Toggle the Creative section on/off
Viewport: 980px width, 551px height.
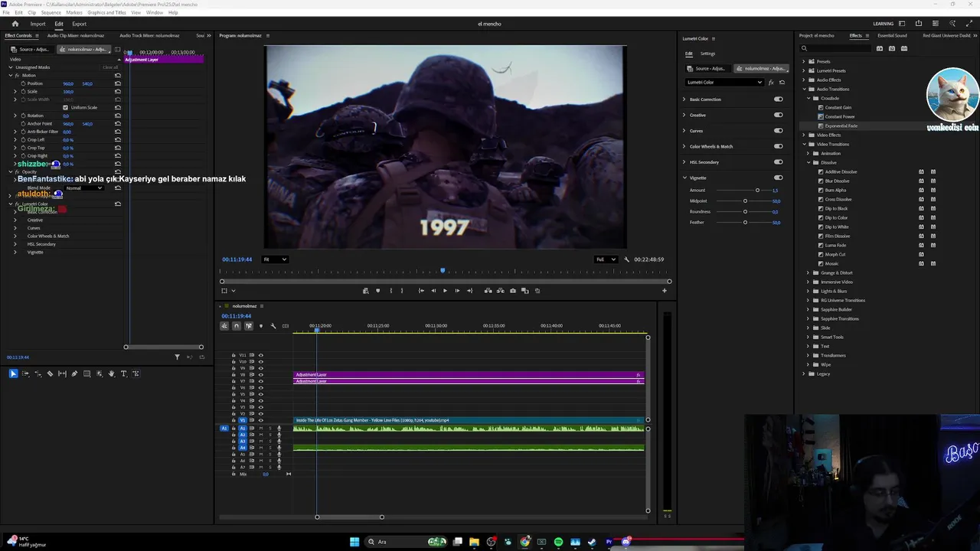pyautogui.click(x=779, y=115)
